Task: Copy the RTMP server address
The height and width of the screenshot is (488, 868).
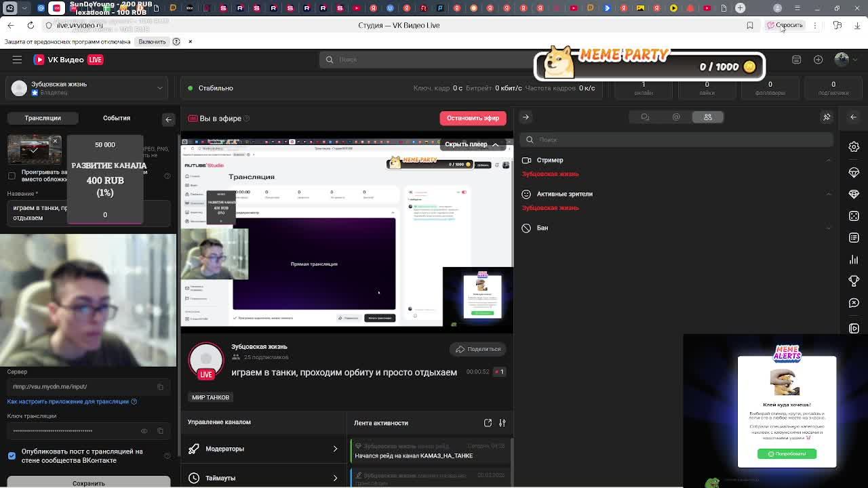Action: (160, 387)
